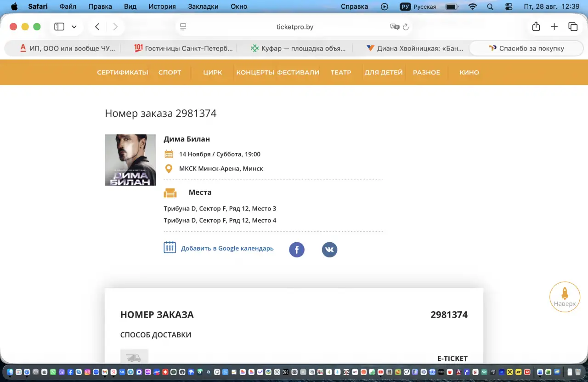
Task: Share the order on VK
Action: 329,250
